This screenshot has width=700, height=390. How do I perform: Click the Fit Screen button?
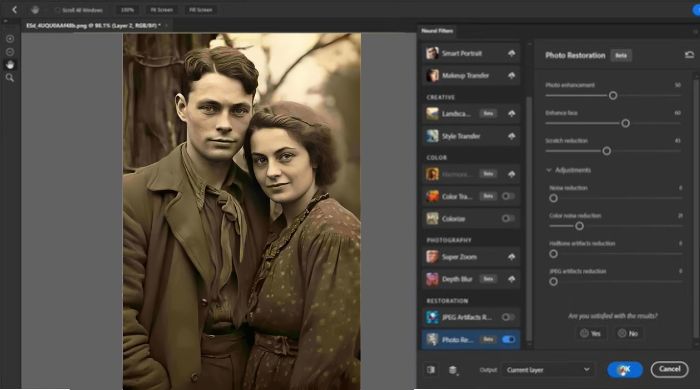coord(162,10)
